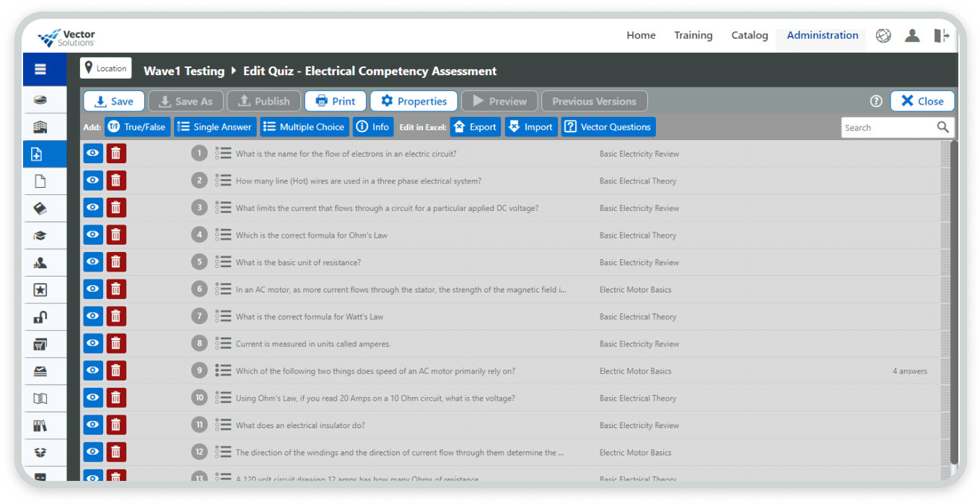Click the help question mark icon
980x504 pixels.
click(876, 101)
